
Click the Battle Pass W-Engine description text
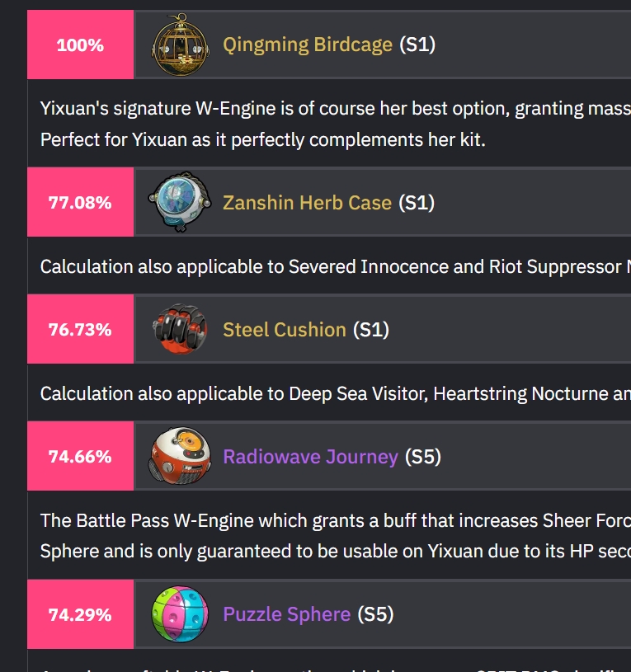click(x=335, y=536)
